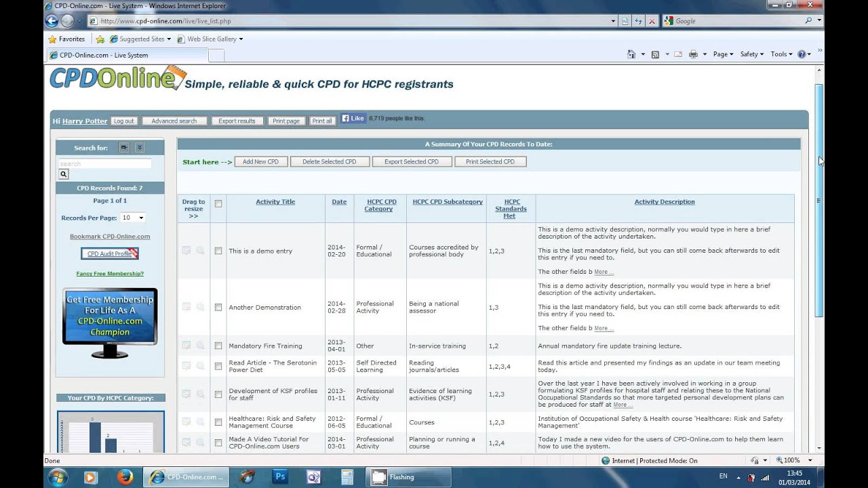Click the view magnifier icon for 'Another Demonstration'
Screen dimensions: 868x488
tap(201, 307)
